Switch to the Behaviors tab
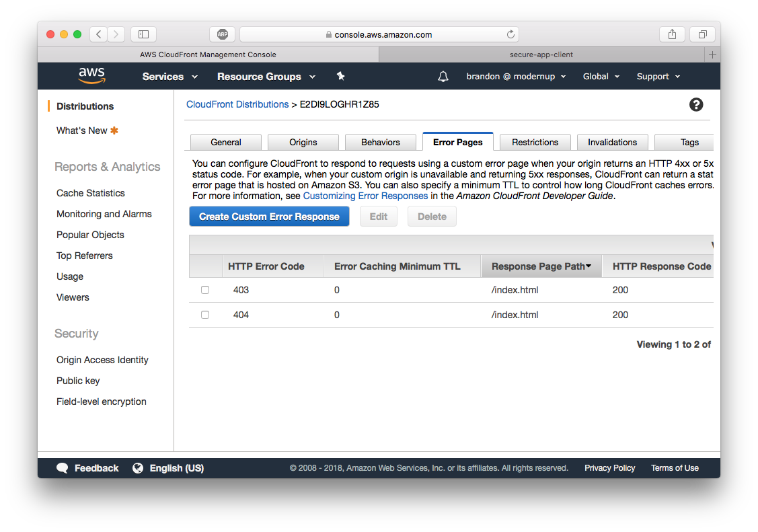758x532 pixels. (x=381, y=142)
